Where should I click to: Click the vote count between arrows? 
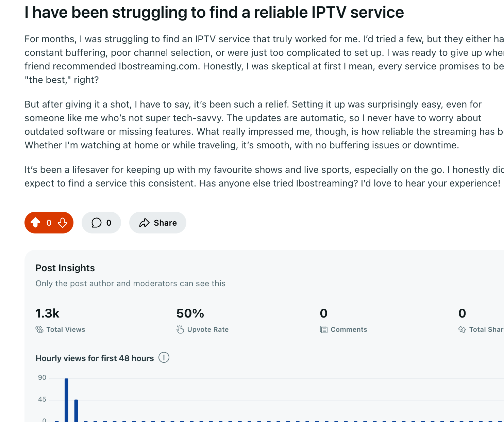pos(49,223)
